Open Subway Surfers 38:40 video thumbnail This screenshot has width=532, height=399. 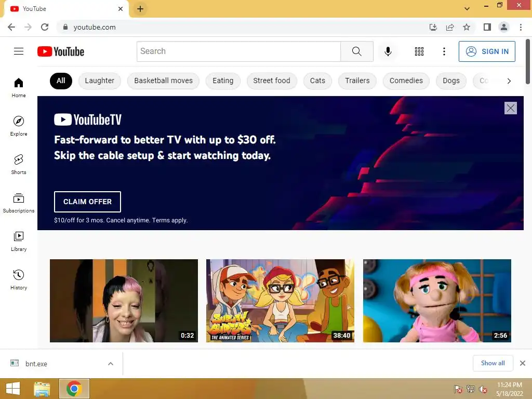280,301
